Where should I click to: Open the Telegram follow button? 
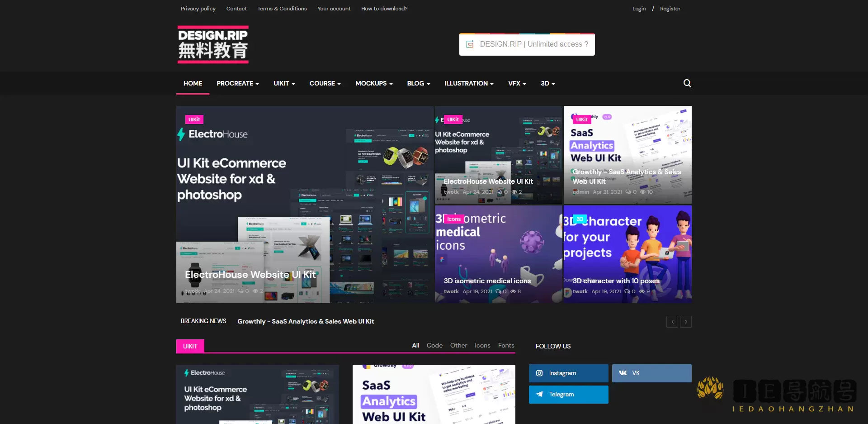(568, 395)
